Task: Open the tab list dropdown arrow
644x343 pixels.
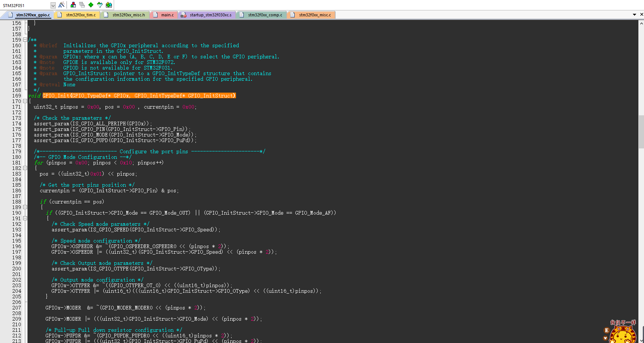Action: pos(634,15)
